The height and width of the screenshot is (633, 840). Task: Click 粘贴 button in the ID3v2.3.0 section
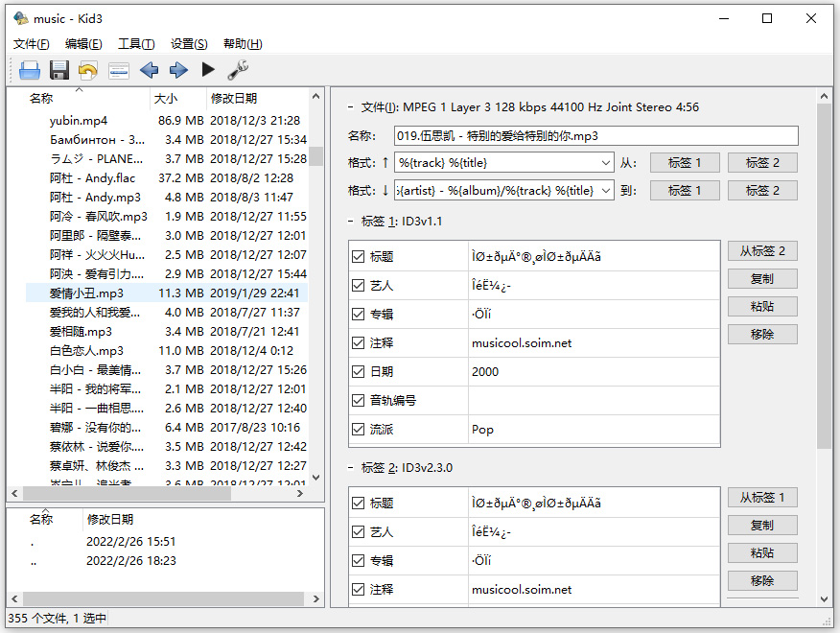click(762, 553)
